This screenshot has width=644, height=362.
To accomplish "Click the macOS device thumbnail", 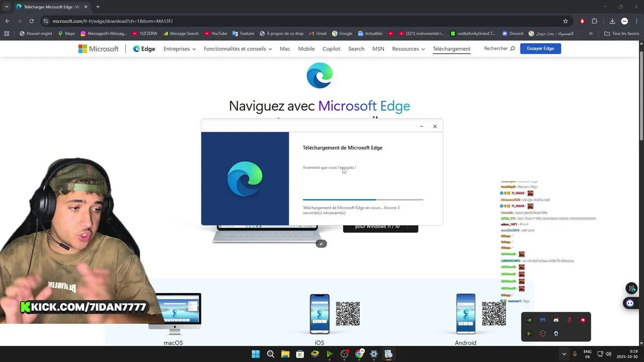I will point(175,314).
